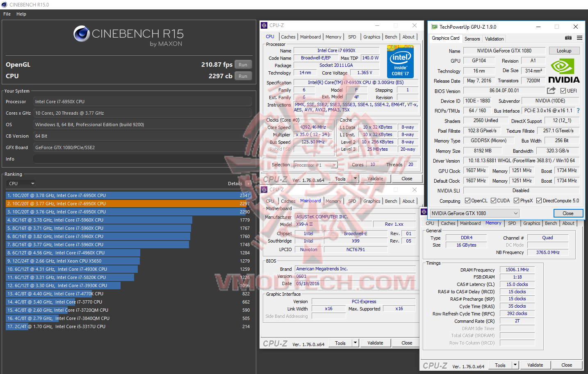Expand the NVIDIA GeForce GTX 1080 selector
588x374 pixels.
pos(474,213)
